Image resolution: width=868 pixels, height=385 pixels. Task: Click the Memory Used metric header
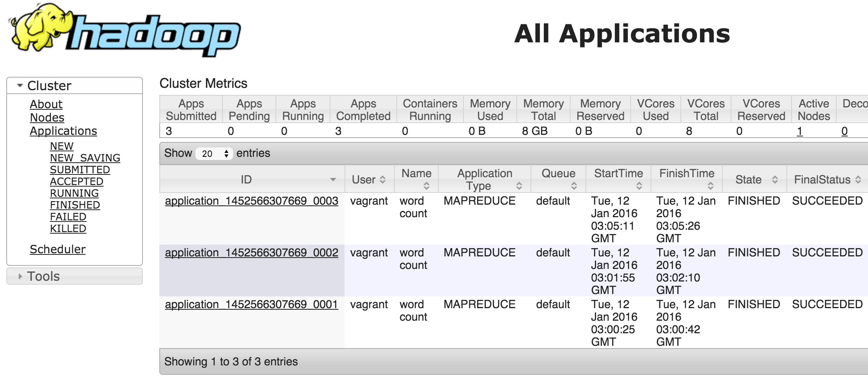[490, 110]
